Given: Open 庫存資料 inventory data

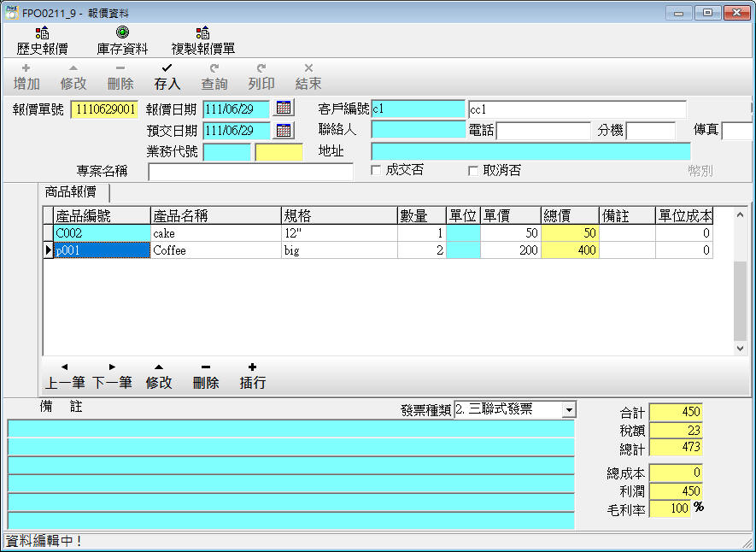Looking at the screenshot, I should coord(122,41).
